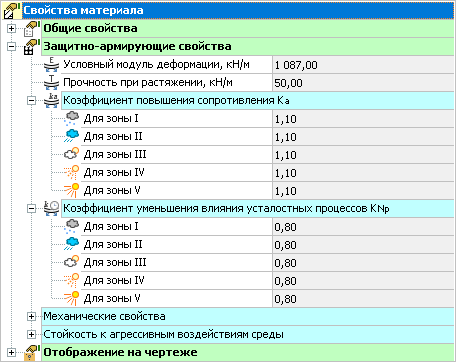
Task: Collapse the Защитно-армирующие свойства section
Action: [11, 47]
